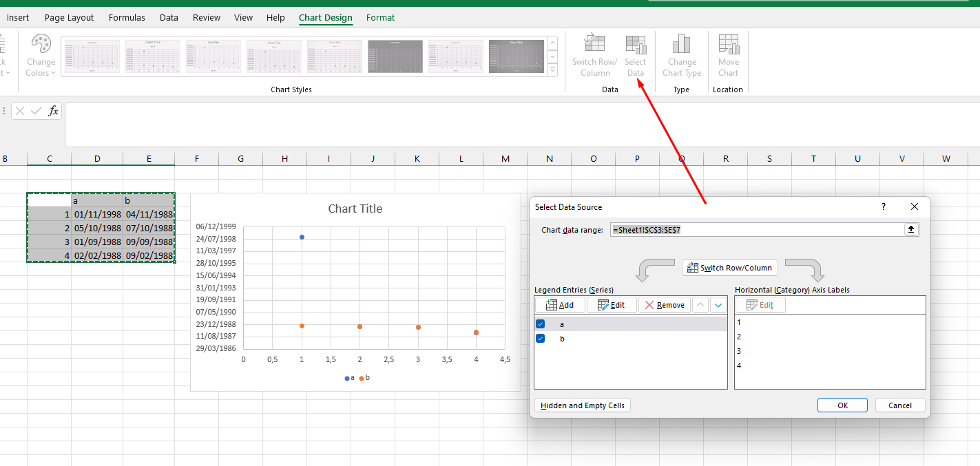Click Cancel in the dialog
The height and width of the screenshot is (466, 980).
click(900, 405)
